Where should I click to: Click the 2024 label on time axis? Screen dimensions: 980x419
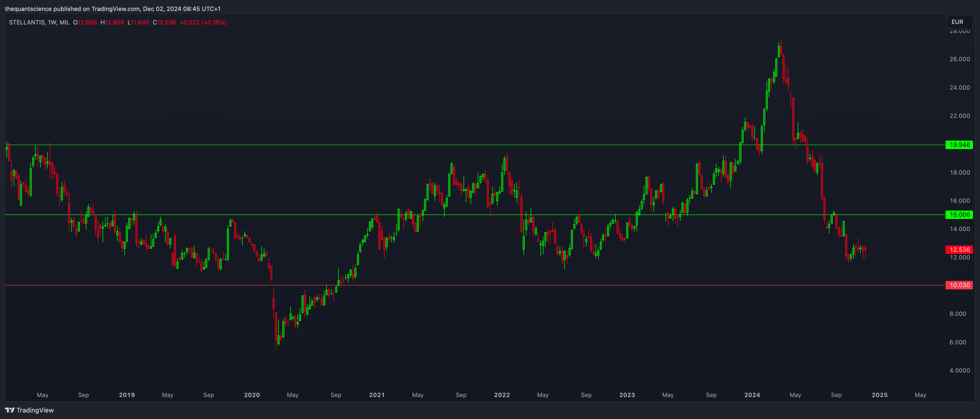point(752,395)
